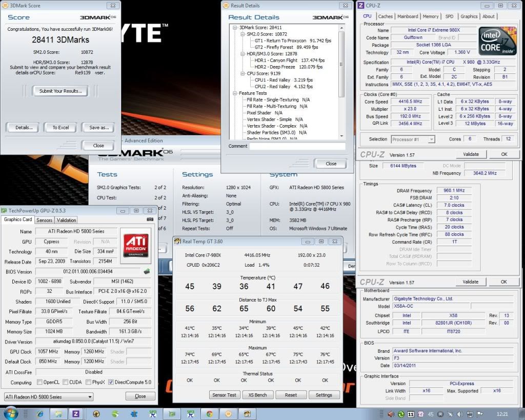Click the XS Bench button in Real Temp
The image size is (525, 420).
coord(257,395)
